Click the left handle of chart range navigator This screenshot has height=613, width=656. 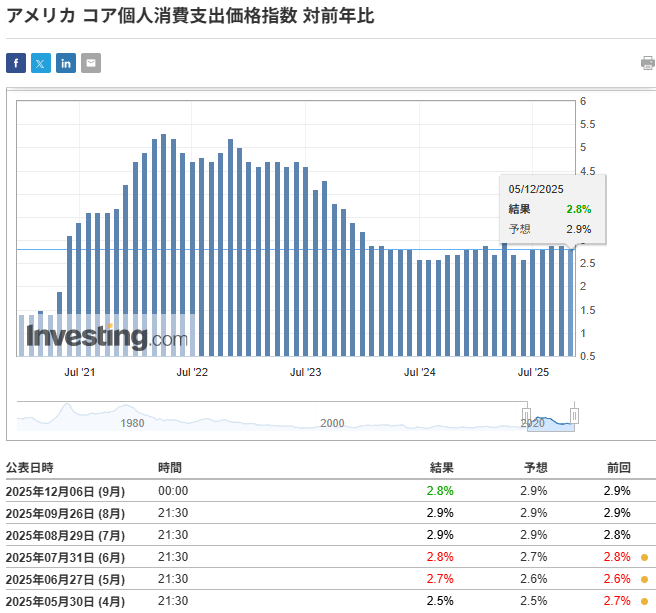pos(526,414)
